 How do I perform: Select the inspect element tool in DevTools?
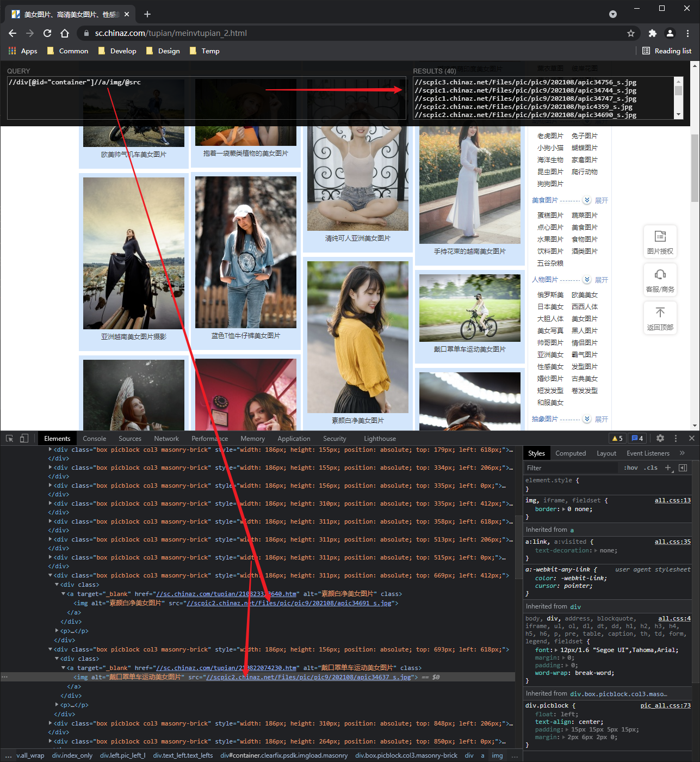(x=9, y=438)
